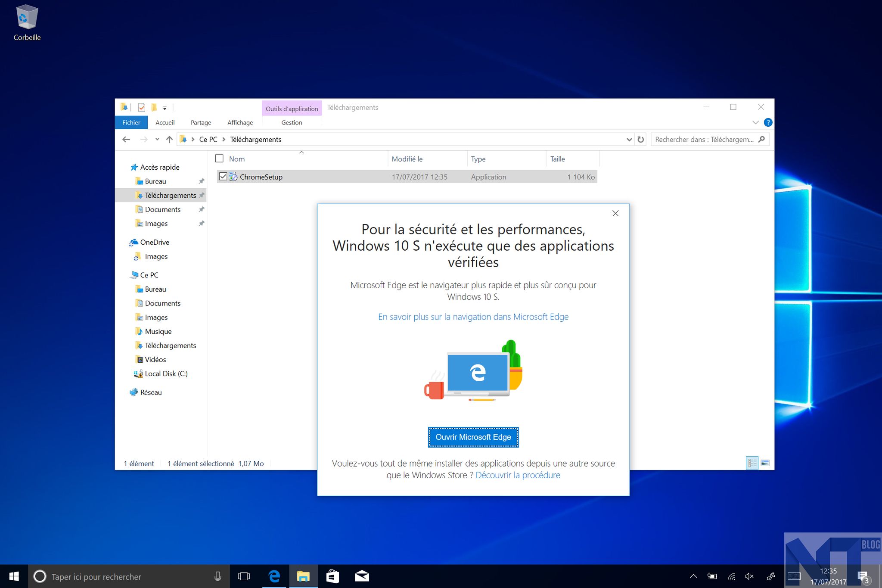882x588 pixels.
Task: Open the Customize Quick Access Toolbar dropdown arrow
Action: tap(165, 108)
